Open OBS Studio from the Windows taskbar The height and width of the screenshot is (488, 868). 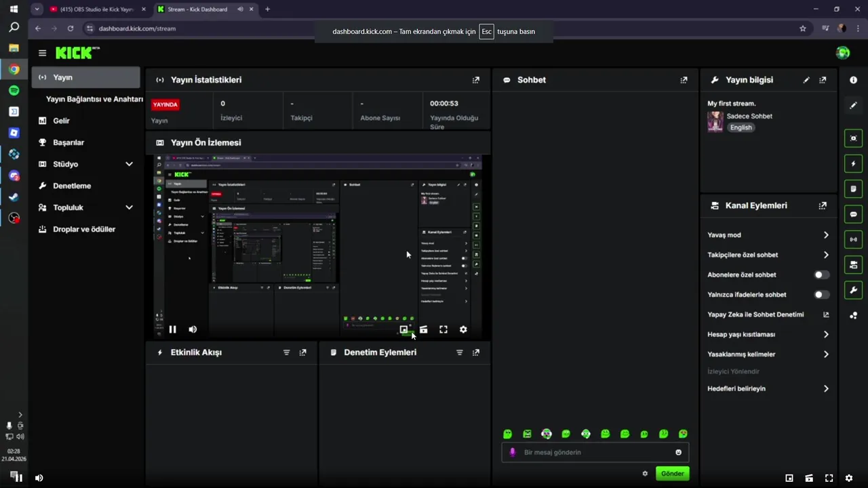(14, 218)
